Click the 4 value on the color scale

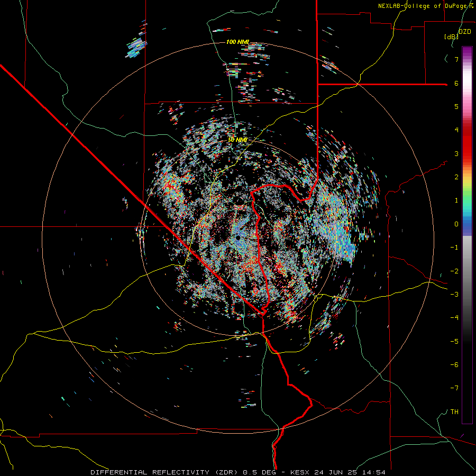[456, 130]
